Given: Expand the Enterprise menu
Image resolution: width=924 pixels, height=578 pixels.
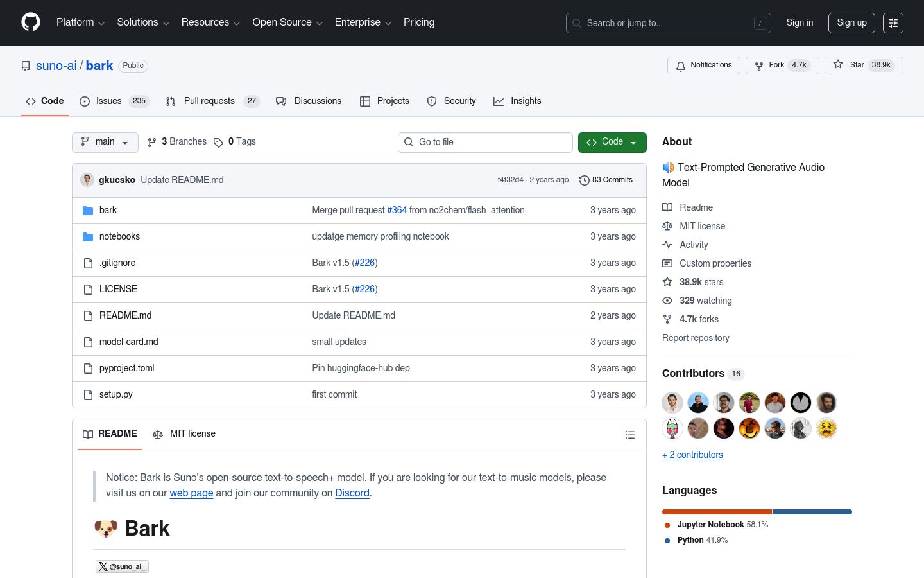Looking at the screenshot, I should tap(363, 22).
